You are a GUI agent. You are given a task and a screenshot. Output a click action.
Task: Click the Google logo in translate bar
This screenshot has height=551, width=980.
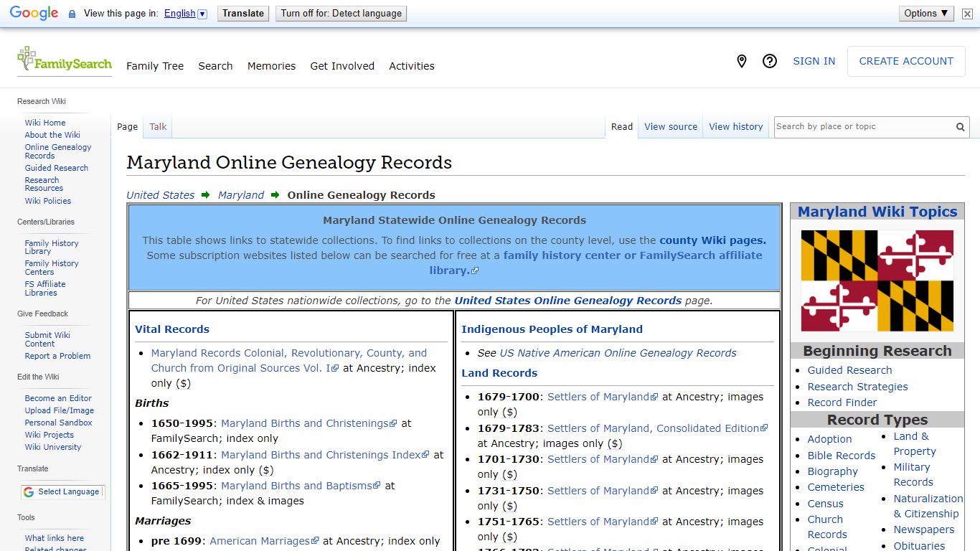[x=34, y=14]
